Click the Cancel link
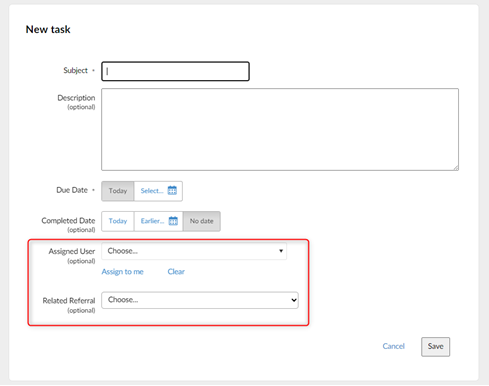Image resolution: width=489 pixels, height=386 pixels. coord(393,346)
